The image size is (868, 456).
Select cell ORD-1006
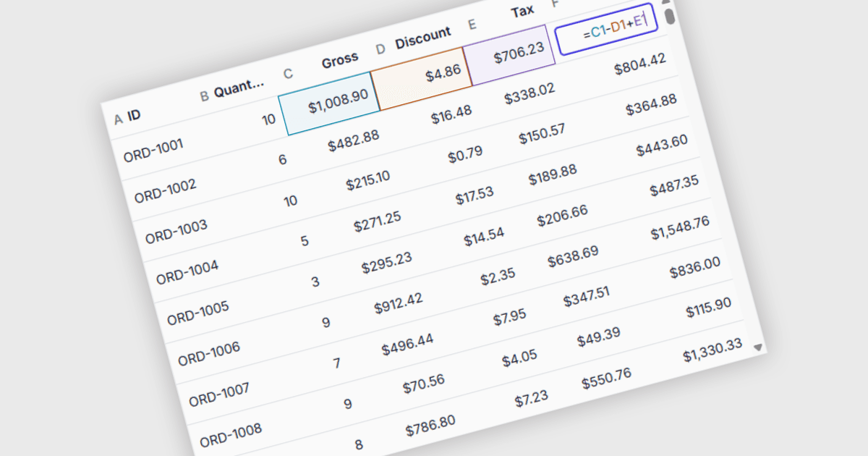point(209,354)
